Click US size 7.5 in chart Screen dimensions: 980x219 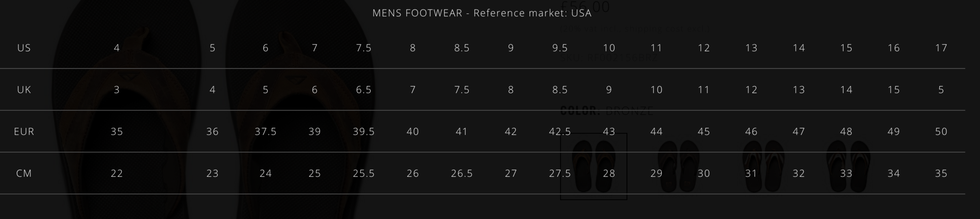(364, 48)
